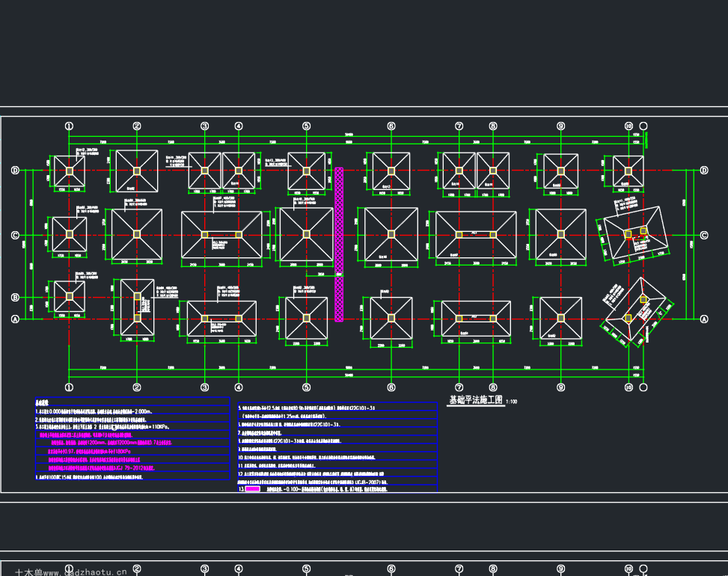Click the empty axis bubble right of top bubble 10
Image resolution: width=728 pixels, height=576 pixels.
[643, 126]
